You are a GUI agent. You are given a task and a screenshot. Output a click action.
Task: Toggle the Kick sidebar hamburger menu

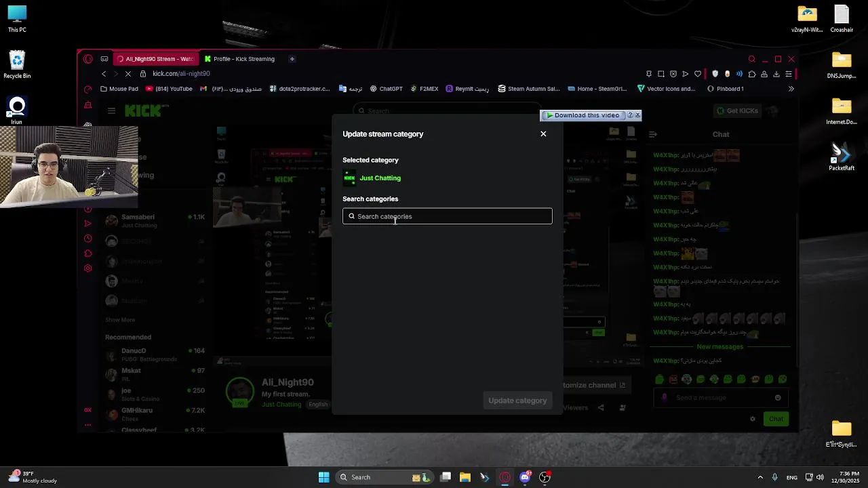[x=111, y=110]
